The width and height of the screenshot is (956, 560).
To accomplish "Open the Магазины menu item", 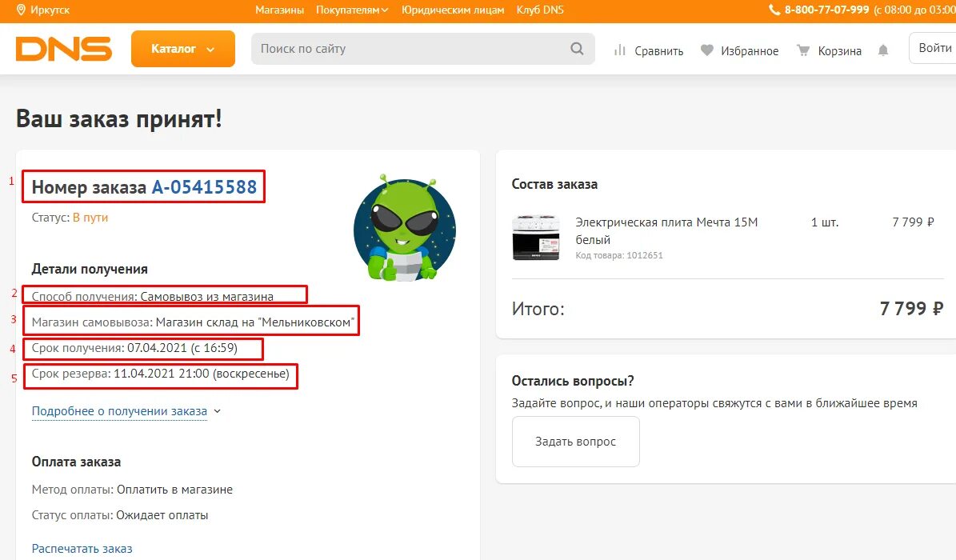I will pos(279,10).
